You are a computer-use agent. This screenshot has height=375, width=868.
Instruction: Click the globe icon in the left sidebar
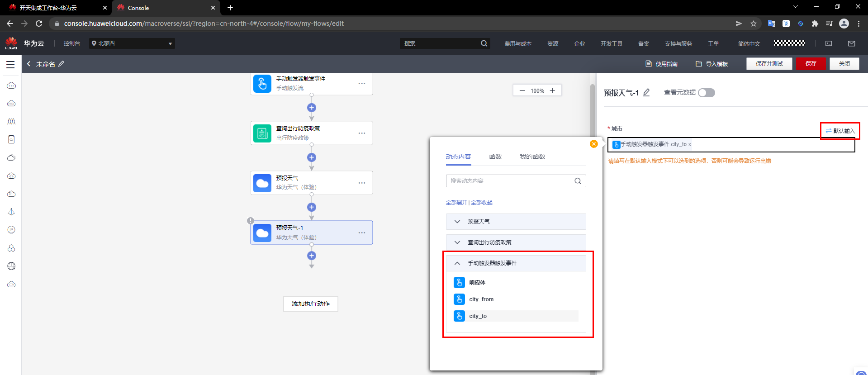pyautogui.click(x=11, y=266)
